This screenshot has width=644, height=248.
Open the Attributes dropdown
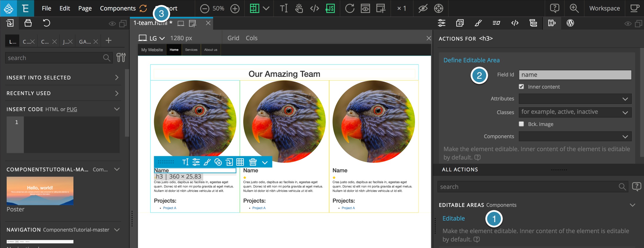[575, 99]
